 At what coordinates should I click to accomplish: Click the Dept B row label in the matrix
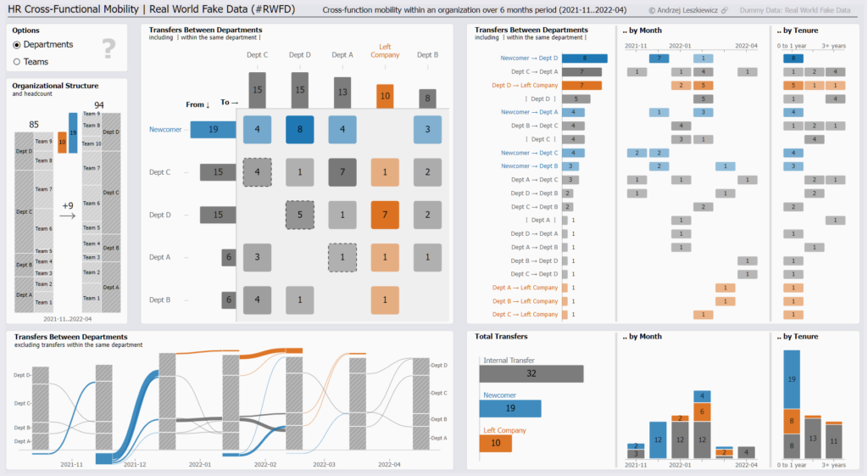pos(160,300)
